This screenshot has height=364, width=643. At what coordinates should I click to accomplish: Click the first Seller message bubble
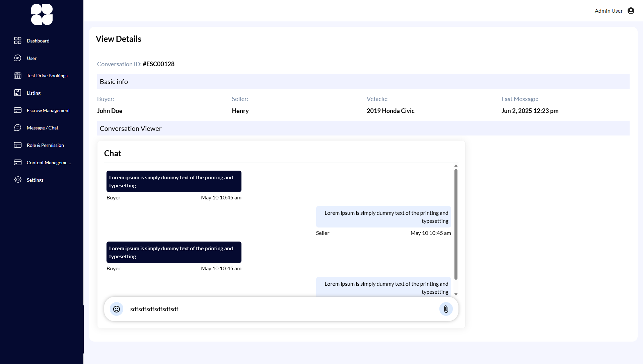(x=383, y=217)
